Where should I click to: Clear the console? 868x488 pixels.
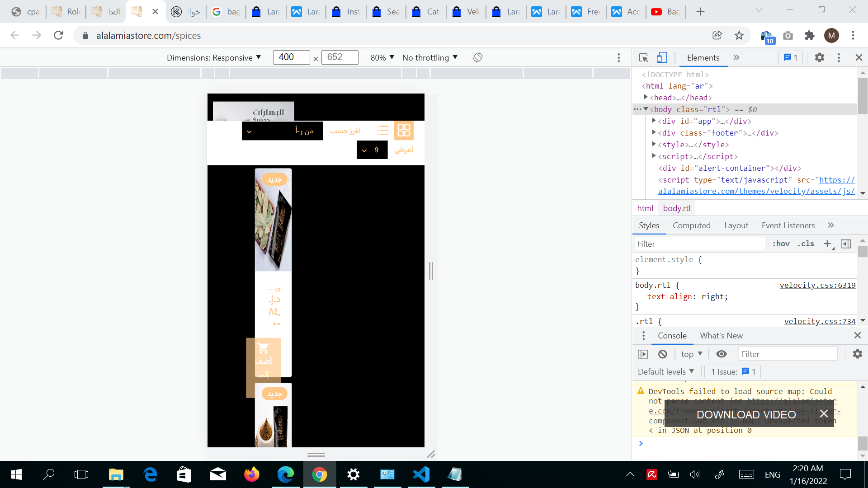[663, 354]
